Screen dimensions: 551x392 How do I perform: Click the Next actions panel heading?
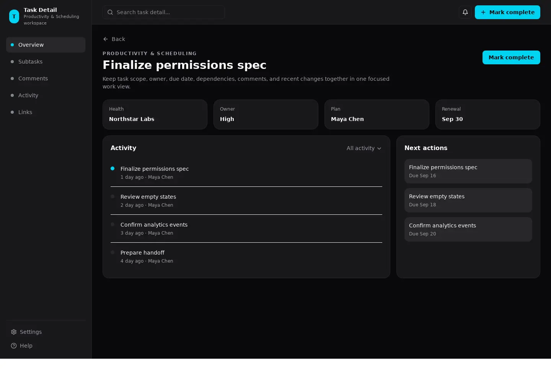point(426,148)
